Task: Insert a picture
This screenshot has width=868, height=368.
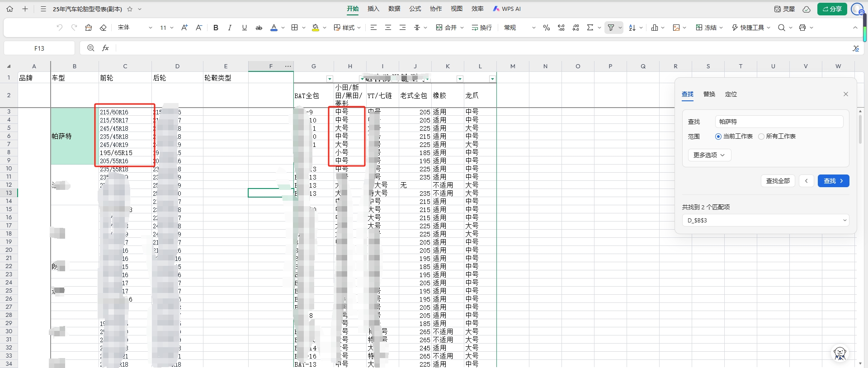Action: [x=676, y=28]
